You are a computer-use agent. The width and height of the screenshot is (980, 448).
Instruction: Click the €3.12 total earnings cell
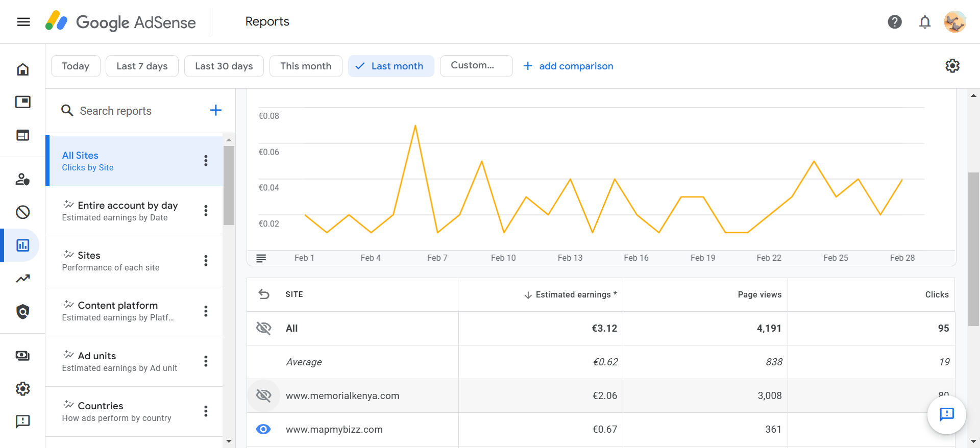[x=541, y=328]
